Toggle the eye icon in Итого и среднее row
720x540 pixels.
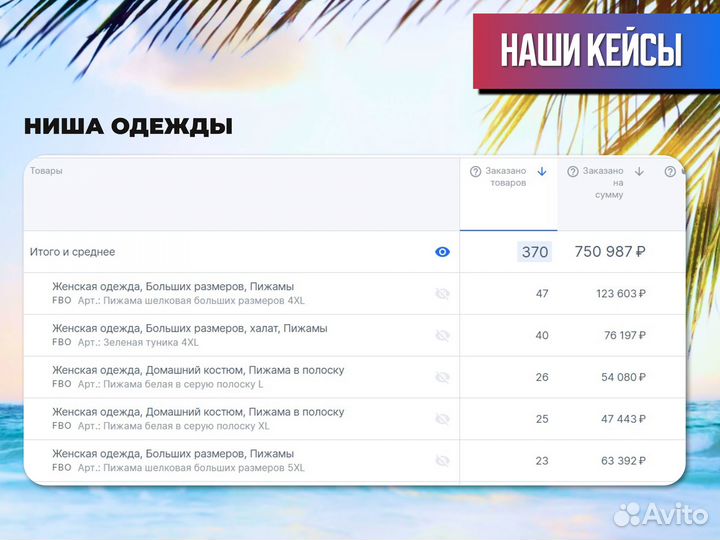(442, 252)
